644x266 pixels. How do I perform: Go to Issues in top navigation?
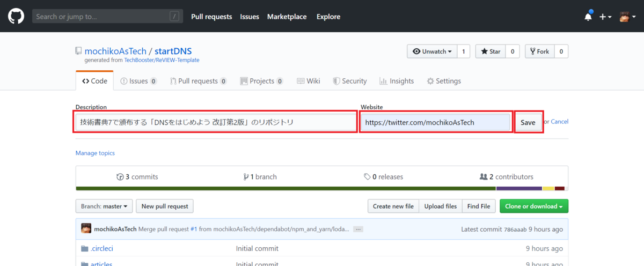tap(250, 17)
